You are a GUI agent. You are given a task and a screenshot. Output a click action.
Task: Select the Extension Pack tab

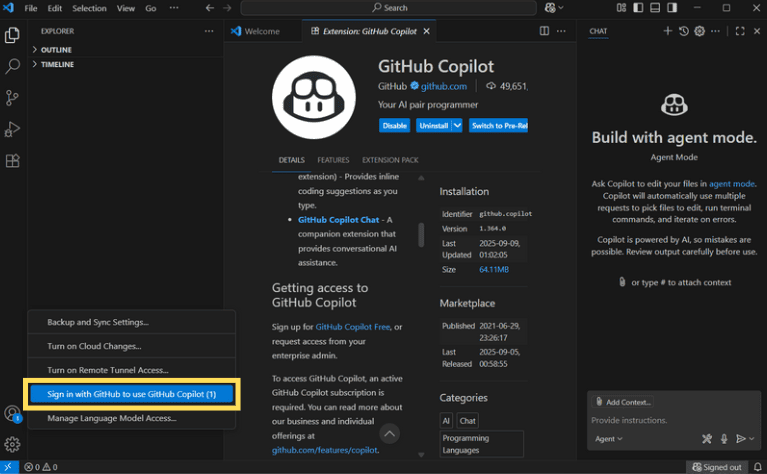390,160
